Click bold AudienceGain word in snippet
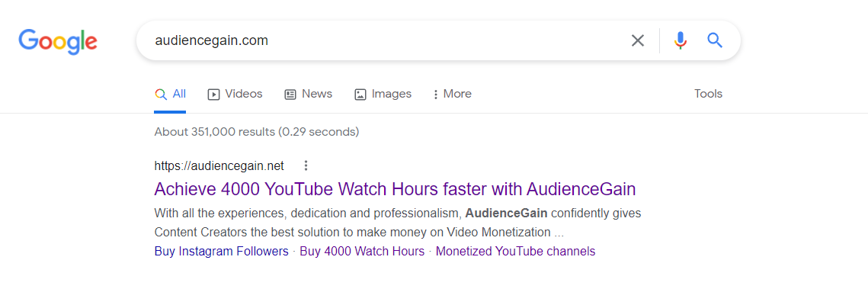 point(507,214)
